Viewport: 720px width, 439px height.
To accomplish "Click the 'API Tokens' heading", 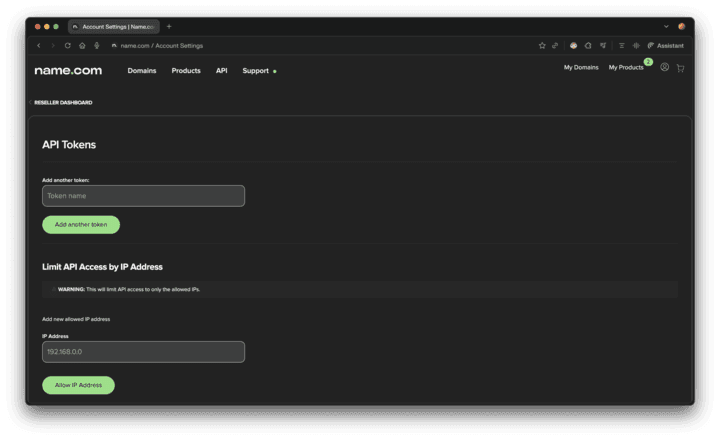I will (69, 145).
